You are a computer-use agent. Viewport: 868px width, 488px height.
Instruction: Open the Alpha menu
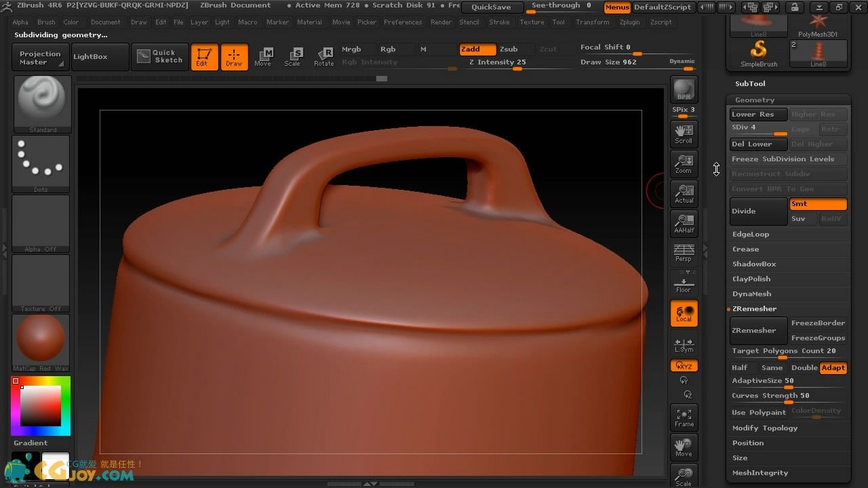point(20,22)
